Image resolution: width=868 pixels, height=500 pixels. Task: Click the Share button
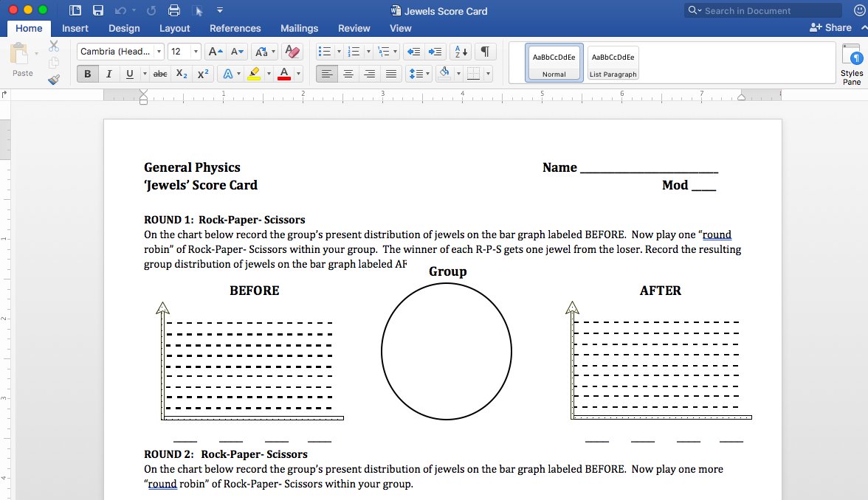830,28
